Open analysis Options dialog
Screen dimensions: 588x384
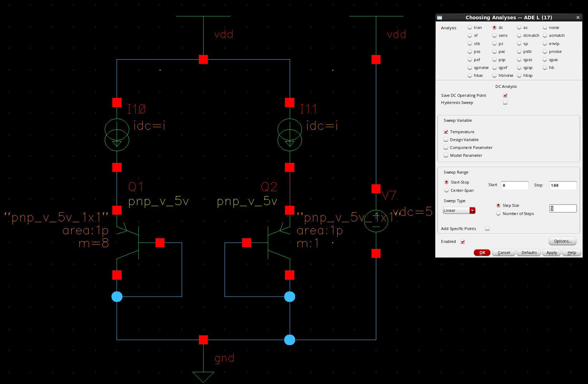563,241
